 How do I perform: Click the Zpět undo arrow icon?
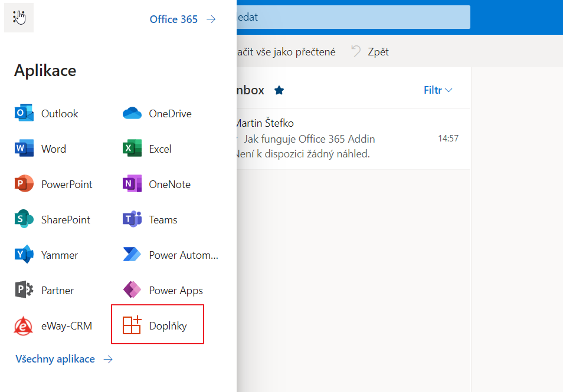click(356, 51)
